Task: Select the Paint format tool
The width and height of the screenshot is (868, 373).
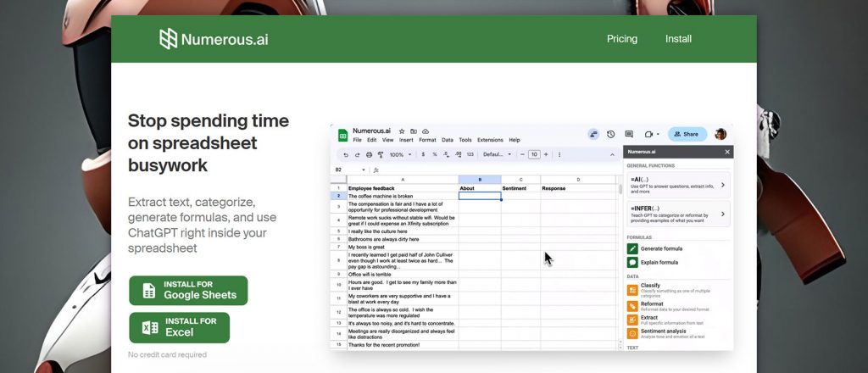Action: point(381,155)
